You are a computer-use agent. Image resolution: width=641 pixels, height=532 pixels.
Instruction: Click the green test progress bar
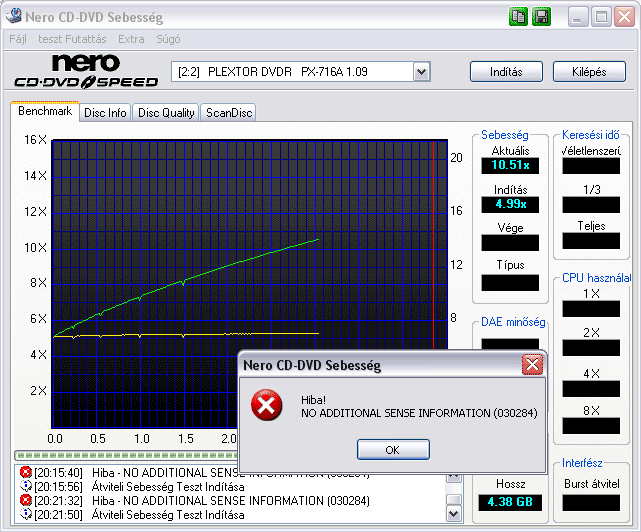(x=127, y=455)
